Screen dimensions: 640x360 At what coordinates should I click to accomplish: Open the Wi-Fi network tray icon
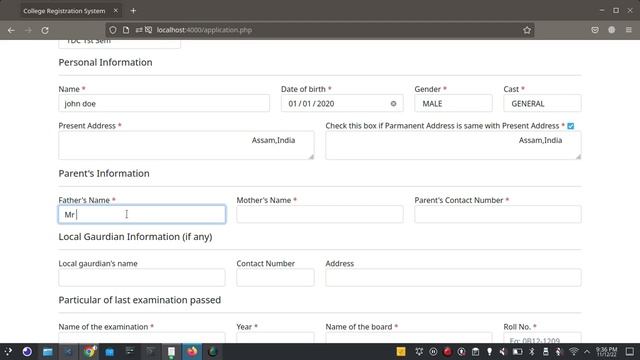point(573,351)
